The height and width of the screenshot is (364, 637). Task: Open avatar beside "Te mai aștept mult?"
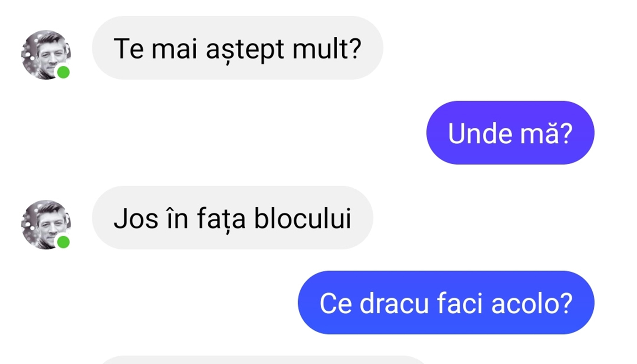pyautogui.click(x=46, y=55)
